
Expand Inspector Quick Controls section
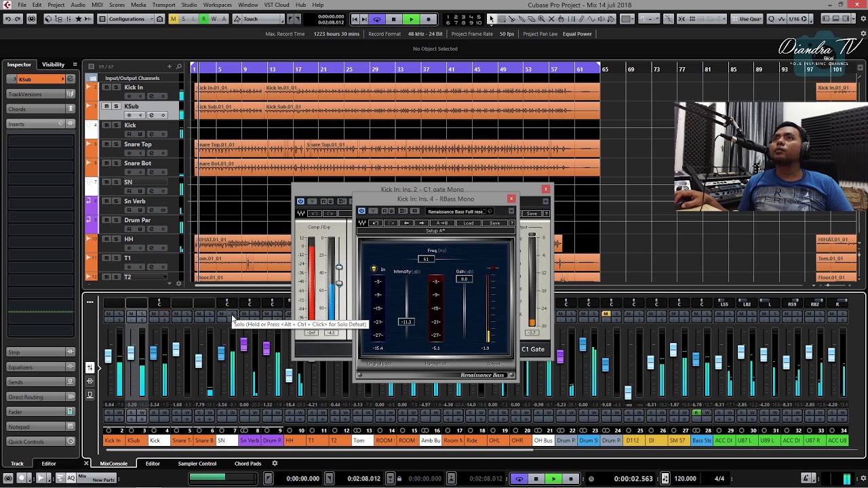pos(41,441)
